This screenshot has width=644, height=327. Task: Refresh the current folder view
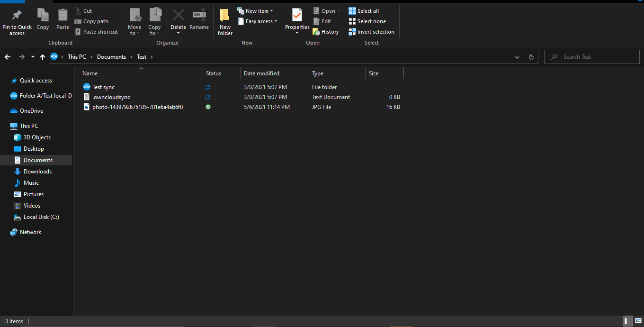[x=531, y=57]
